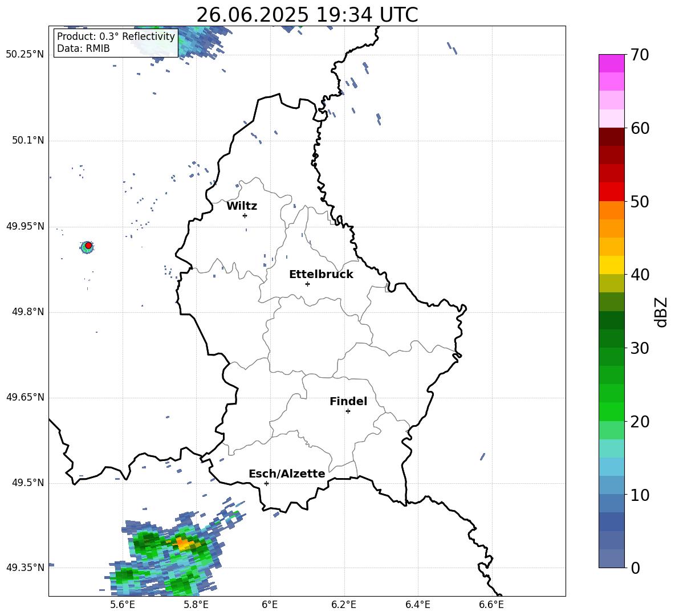675x616 pixels.
Task: Pick the dark maroon swatch just below 60 dBZ
Action: tap(611, 137)
